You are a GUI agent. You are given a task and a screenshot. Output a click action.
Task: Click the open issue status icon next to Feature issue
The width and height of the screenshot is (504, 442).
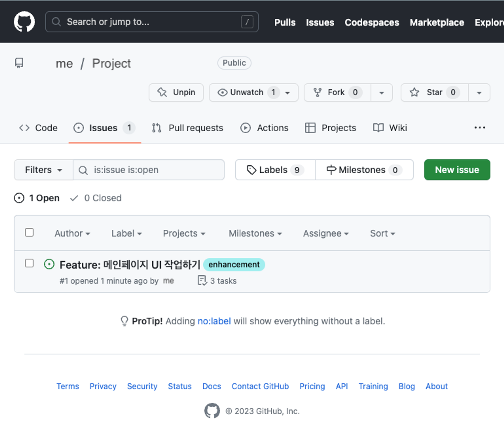pos(49,264)
